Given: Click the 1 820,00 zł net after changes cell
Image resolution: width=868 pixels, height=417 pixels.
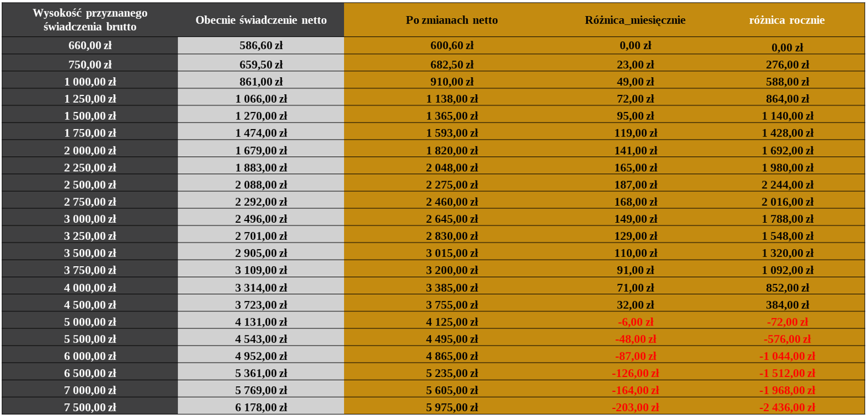Looking at the screenshot, I should 452,151.
